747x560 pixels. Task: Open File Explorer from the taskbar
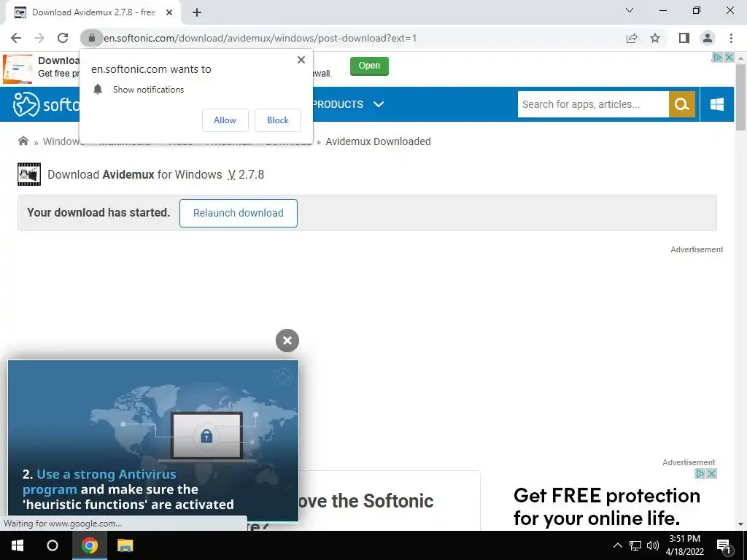click(x=125, y=545)
